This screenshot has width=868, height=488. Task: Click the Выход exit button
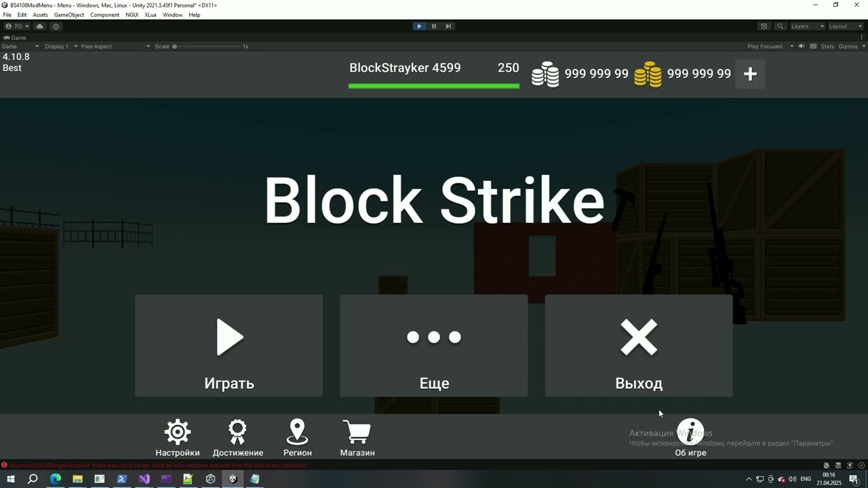click(x=639, y=346)
